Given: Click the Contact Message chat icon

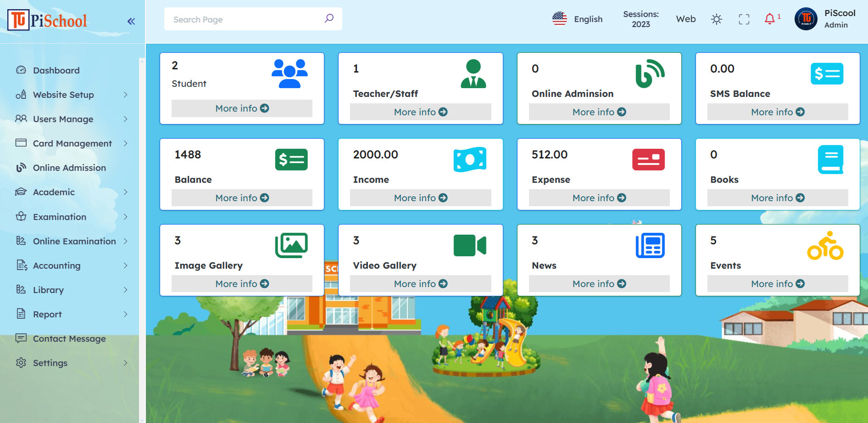Looking at the screenshot, I should pyautogui.click(x=21, y=338).
